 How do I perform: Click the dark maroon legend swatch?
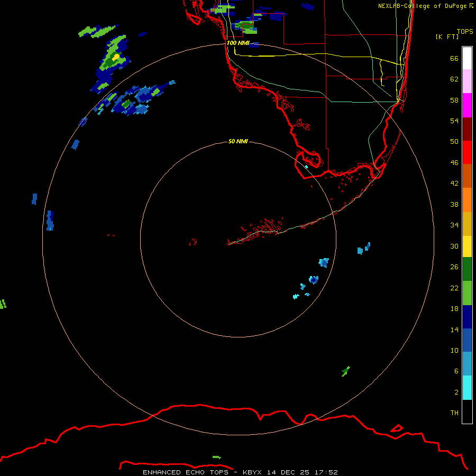pyautogui.click(x=467, y=129)
